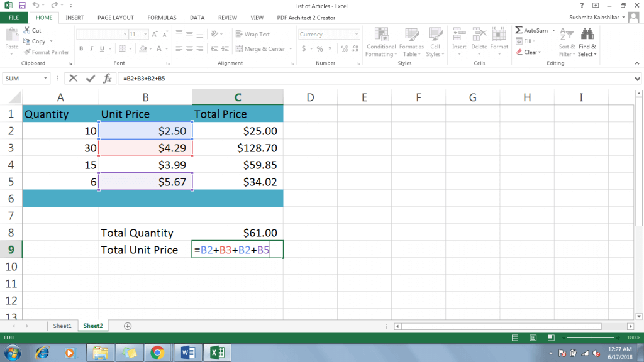Add a new worksheet with the plus button
644x362 pixels.
pos(127,326)
